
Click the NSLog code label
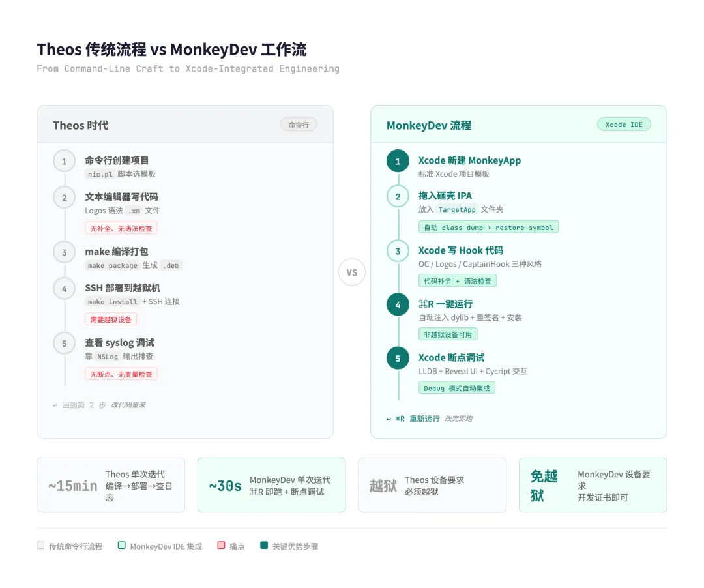pos(108,357)
